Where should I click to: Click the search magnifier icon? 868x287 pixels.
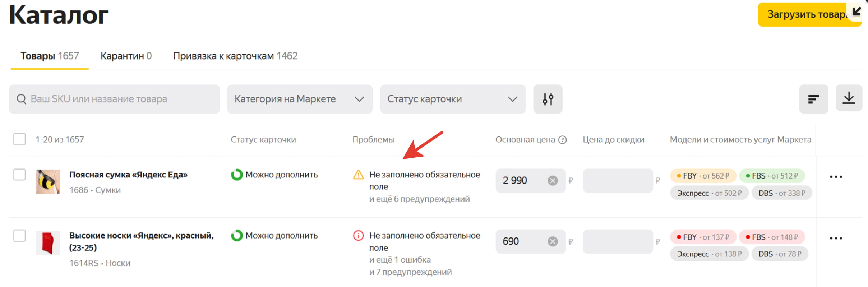22,99
